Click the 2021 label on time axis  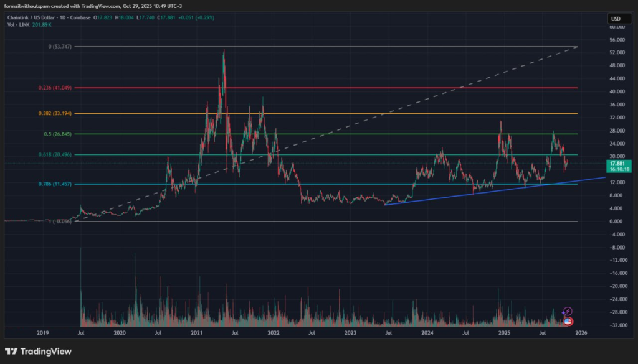pos(197,334)
